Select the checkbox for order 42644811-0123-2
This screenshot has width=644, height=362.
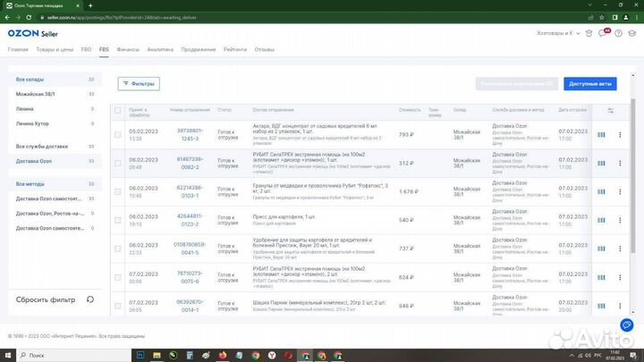[117, 220]
